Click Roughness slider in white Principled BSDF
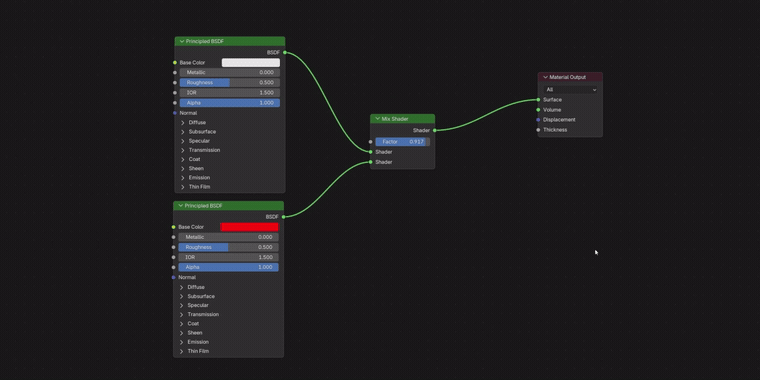760x380 pixels. (230, 83)
